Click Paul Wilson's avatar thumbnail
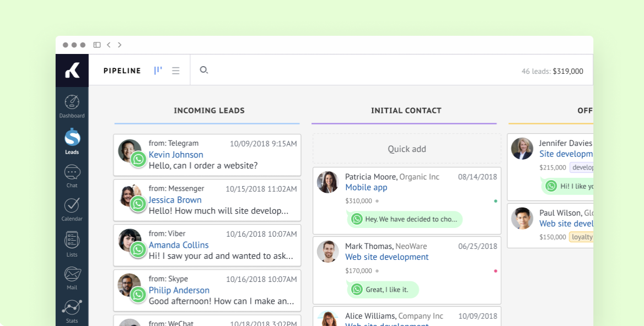 click(522, 218)
